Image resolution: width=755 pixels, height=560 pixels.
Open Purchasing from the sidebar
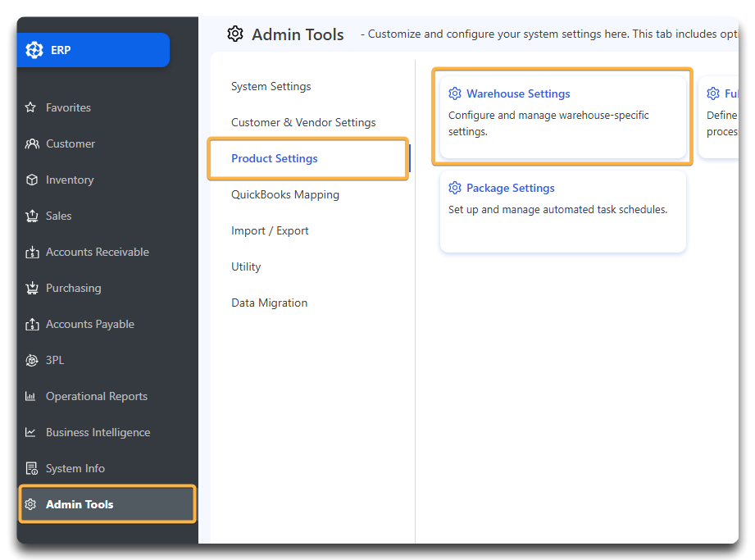pos(73,288)
